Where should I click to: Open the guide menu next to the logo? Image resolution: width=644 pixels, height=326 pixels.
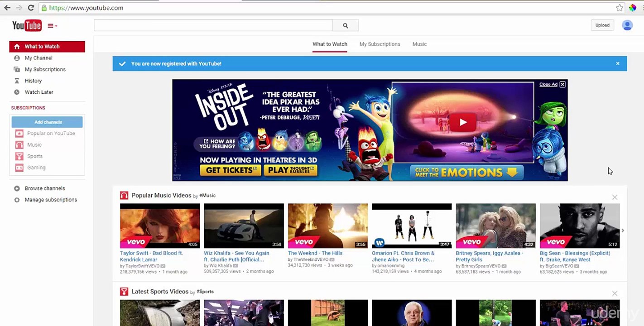(53, 26)
